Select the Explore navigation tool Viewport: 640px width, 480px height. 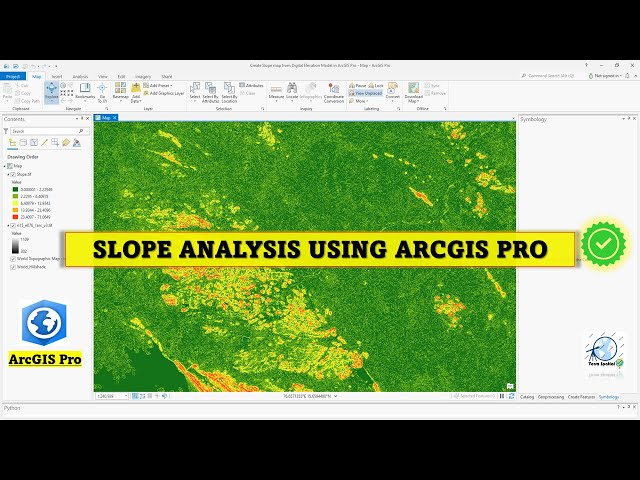pyautogui.click(x=51, y=92)
